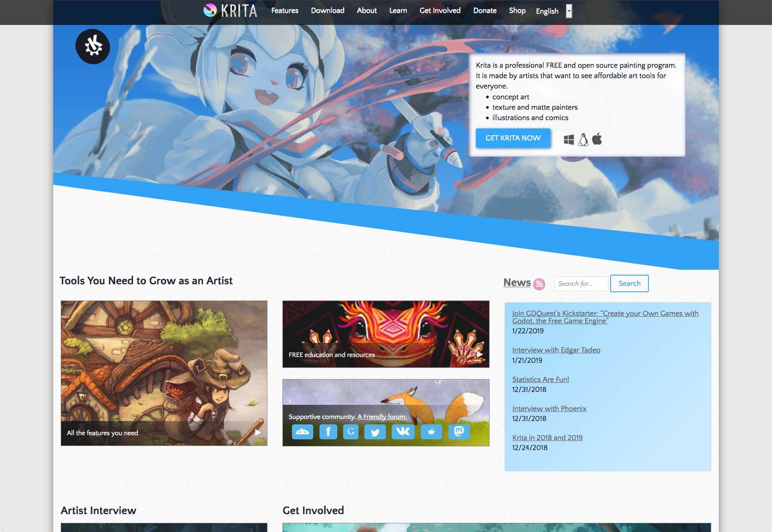Screen dimensions: 772x532
Task: Open 'FREE education and resources' banner
Action: pos(386,334)
